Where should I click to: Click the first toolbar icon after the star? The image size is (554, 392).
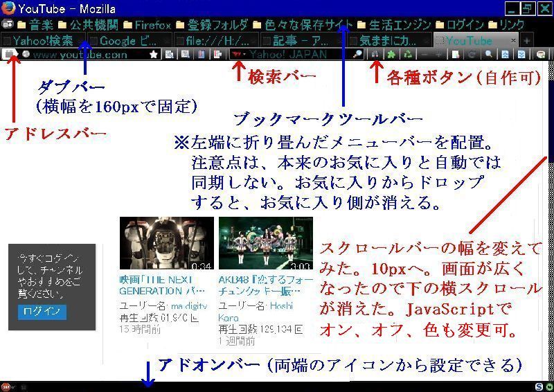pos(170,55)
